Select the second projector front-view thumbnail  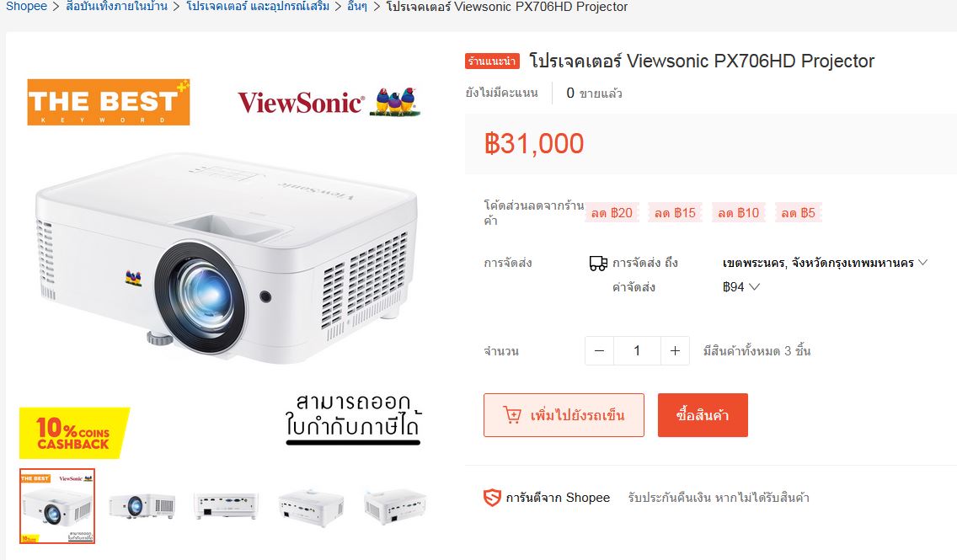pyautogui.click(x=142, y=506)
